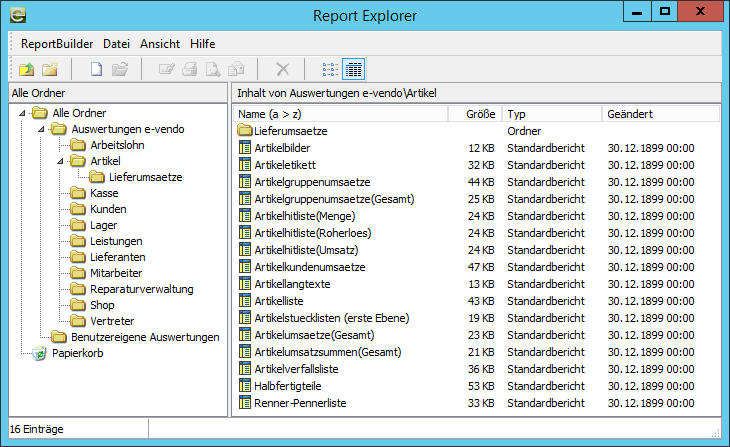Click the up one folder level toolbar icon

pos(27,69)
